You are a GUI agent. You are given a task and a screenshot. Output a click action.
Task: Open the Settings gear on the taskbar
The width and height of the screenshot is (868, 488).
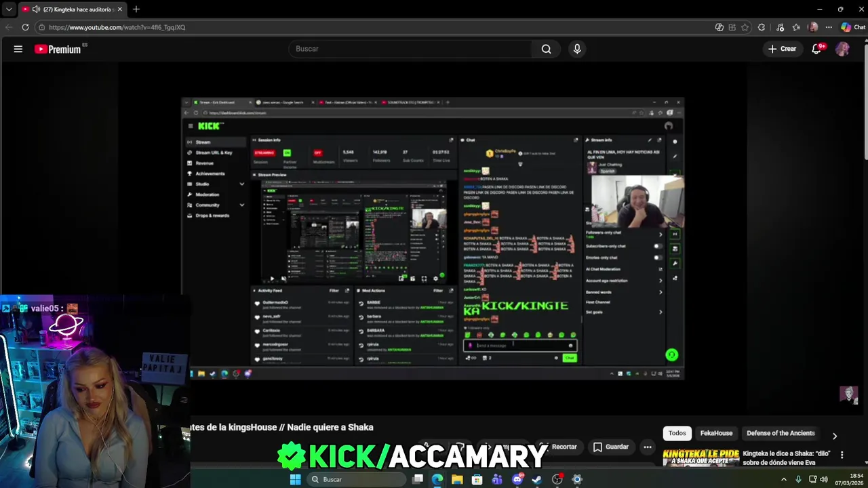pyautogui.click(x=577, y=479)
